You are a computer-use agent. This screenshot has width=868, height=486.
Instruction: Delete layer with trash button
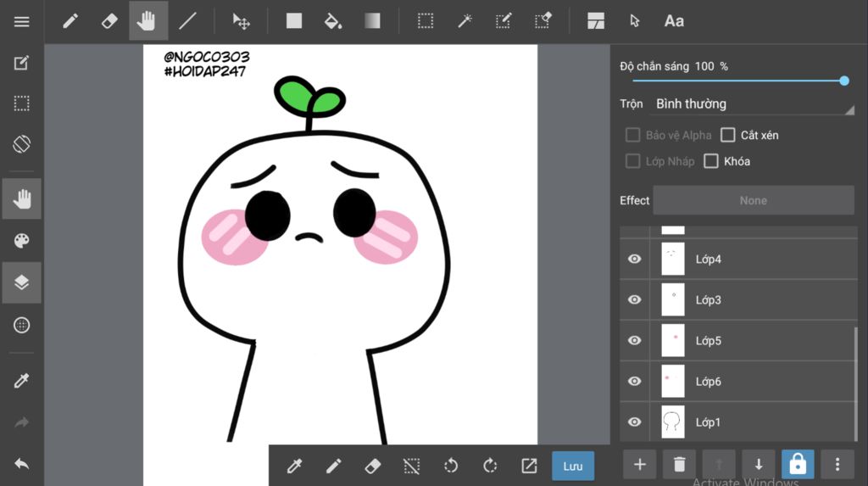679,465
